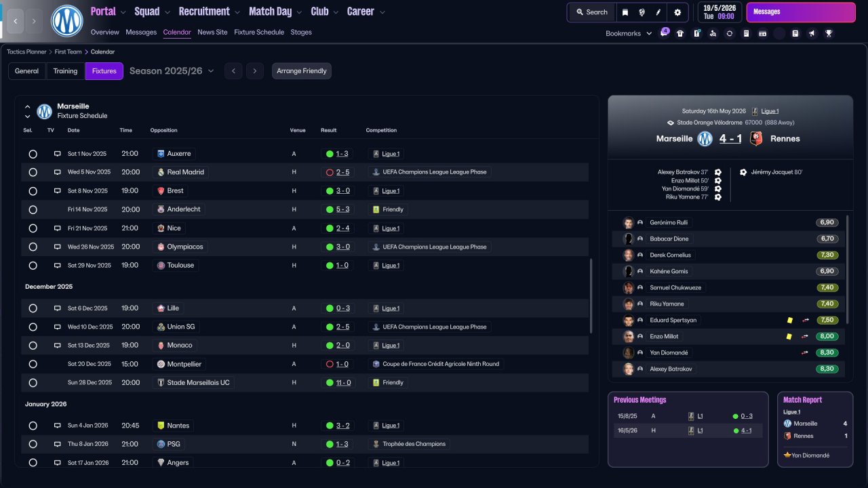The height and width of the screenshot is (488, 868).
Task: Click the navigation back arrow at top left
Action: (16, 21)
